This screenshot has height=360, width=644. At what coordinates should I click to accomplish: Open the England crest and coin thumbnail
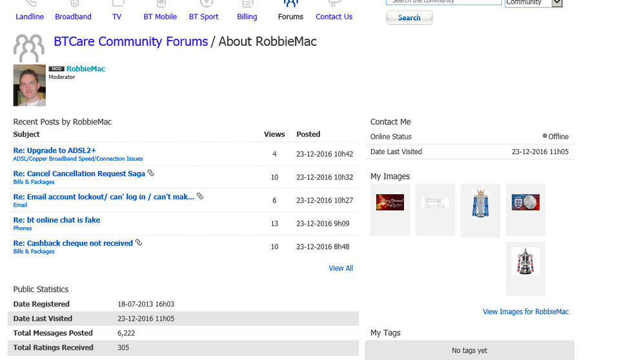coord(526,202)
